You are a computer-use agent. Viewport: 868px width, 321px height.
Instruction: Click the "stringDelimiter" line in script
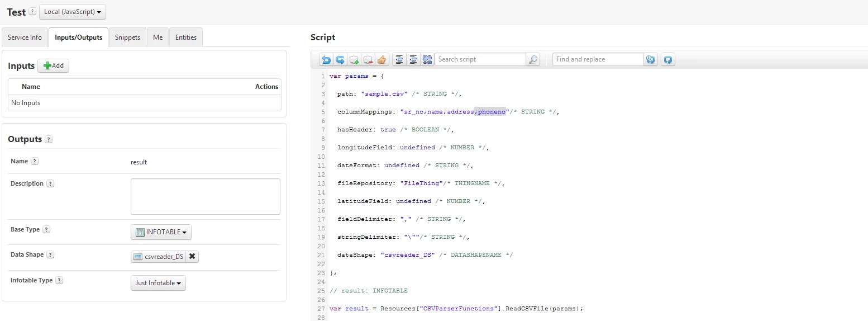point(403,237)
